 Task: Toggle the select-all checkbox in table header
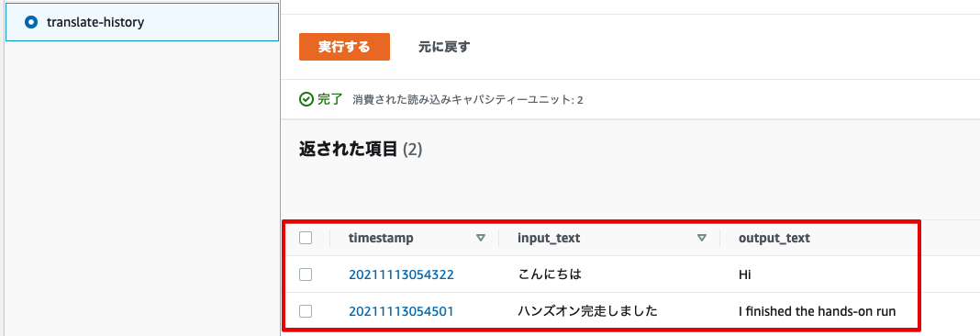coord(306,238)
